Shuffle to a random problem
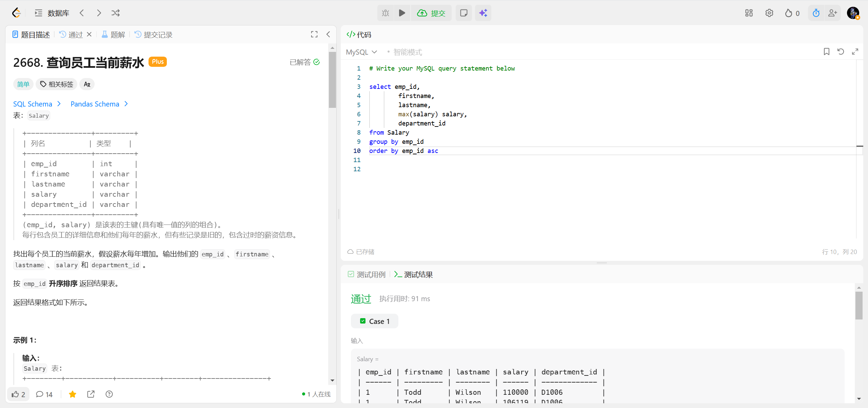 (116, 13)
